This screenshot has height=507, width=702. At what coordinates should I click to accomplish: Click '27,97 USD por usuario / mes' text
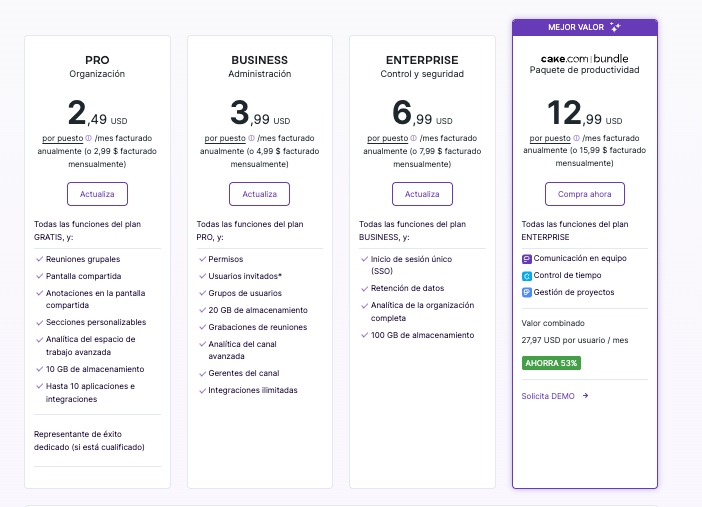pos(575,340)
